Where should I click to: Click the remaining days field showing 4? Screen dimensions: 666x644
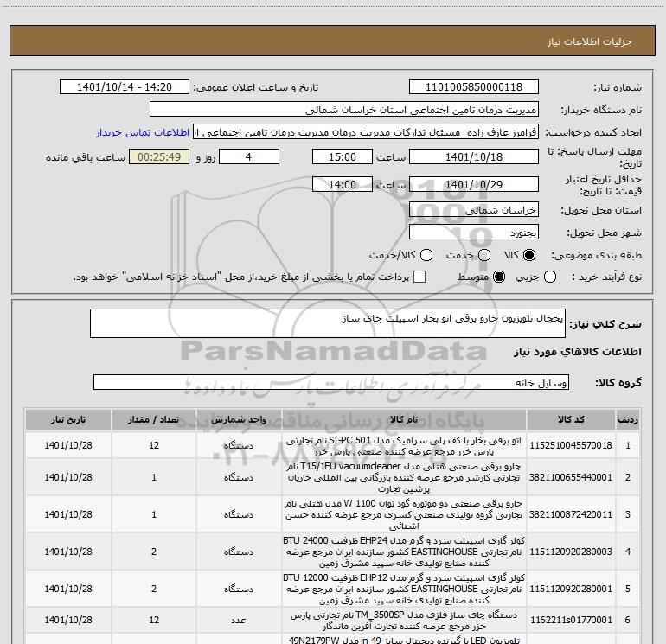[248, 157]
